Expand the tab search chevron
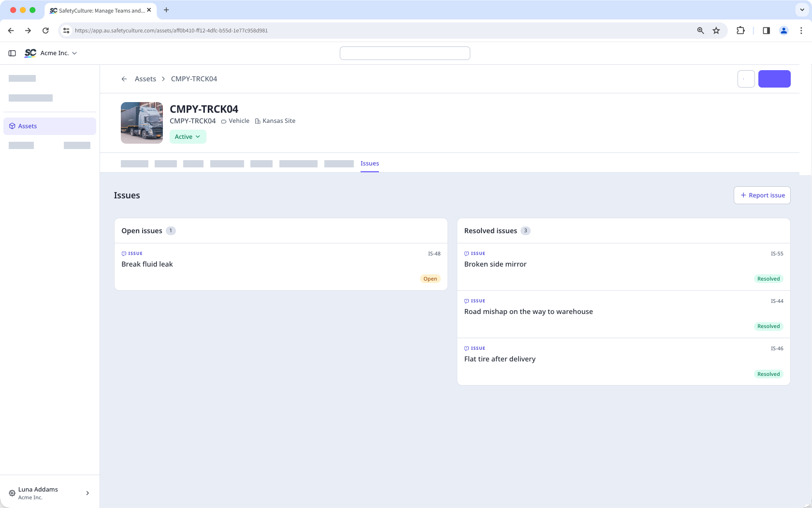The image size is (812, 508). (802, 10)
